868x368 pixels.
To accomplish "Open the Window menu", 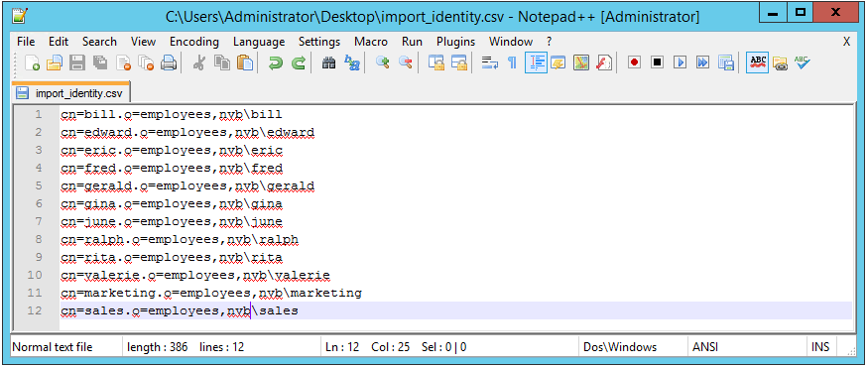I will coord(511,42).
